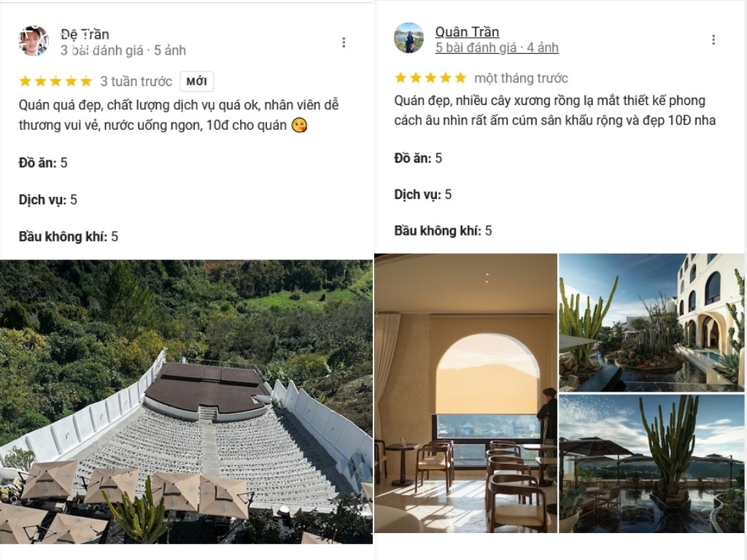This screenshot has width=747, height=560.
Task: Click the five-star rating on Dệ Trần's review
Action: (55, 82)
